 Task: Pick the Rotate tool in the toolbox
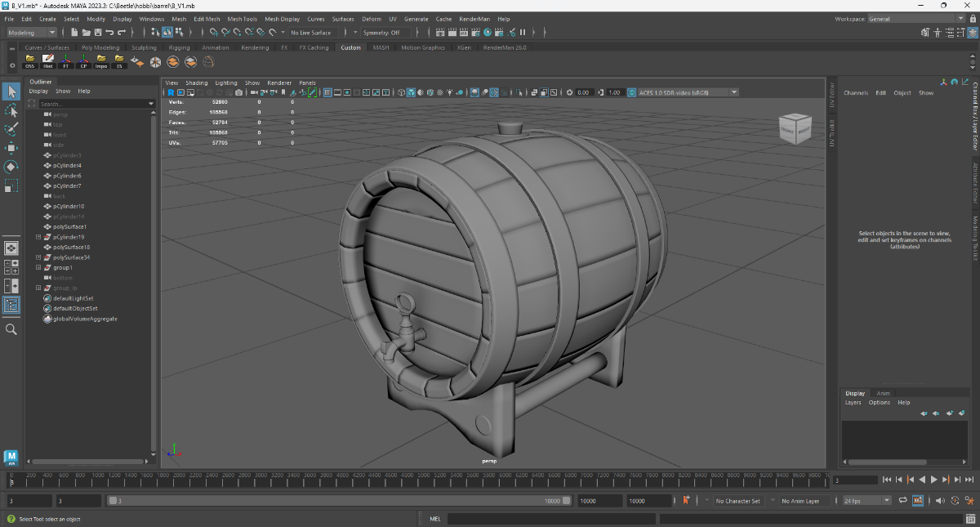[11, 167]
